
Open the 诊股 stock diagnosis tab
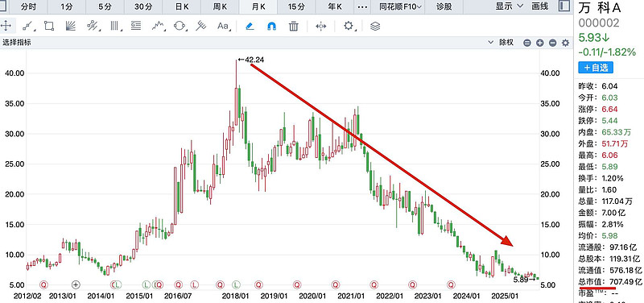(444, 6)
